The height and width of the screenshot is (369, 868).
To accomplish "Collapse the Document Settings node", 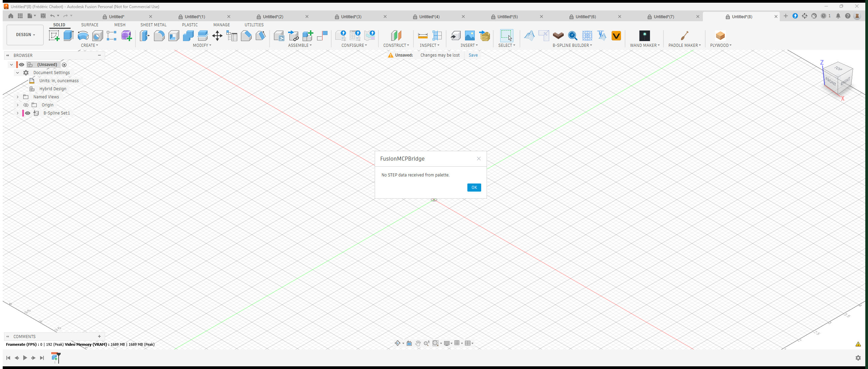I will tap(18, 73).
